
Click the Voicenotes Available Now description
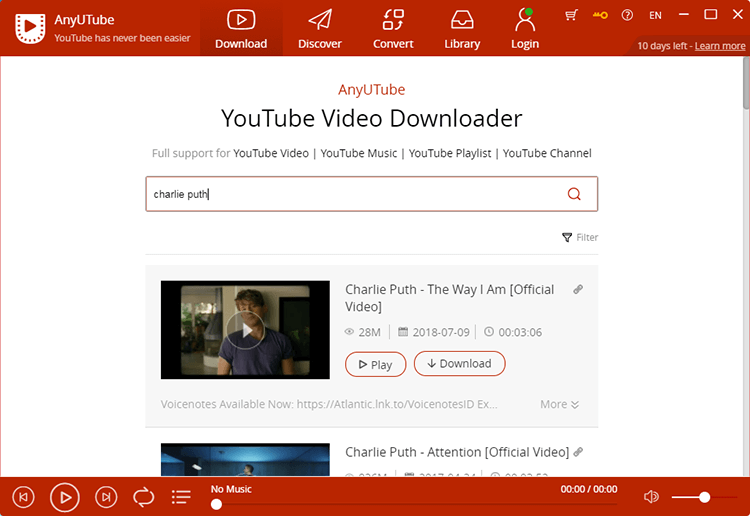(329, 404)
